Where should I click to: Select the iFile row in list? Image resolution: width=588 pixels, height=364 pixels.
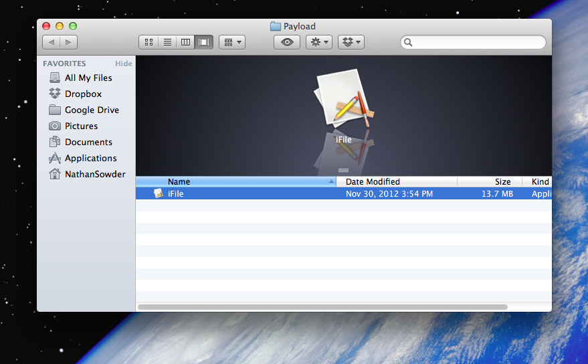[344, 193]
